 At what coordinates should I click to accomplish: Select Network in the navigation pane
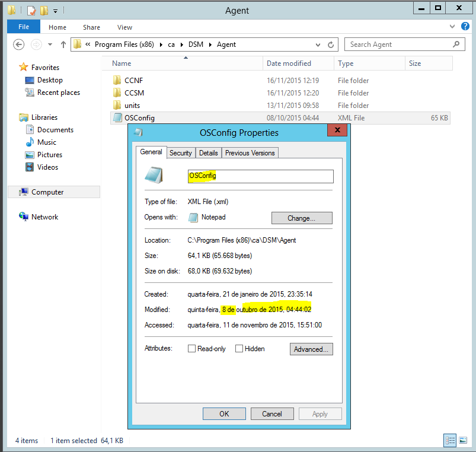coord(45,217)
